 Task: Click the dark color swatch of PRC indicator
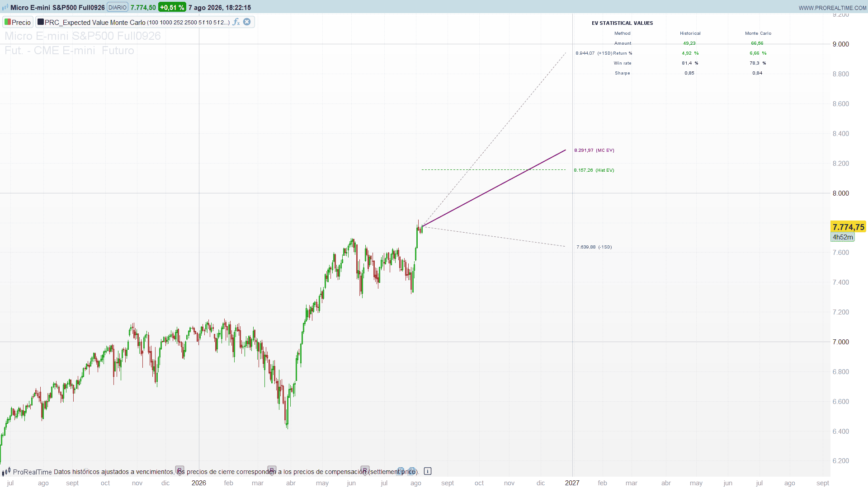[41, 22]
